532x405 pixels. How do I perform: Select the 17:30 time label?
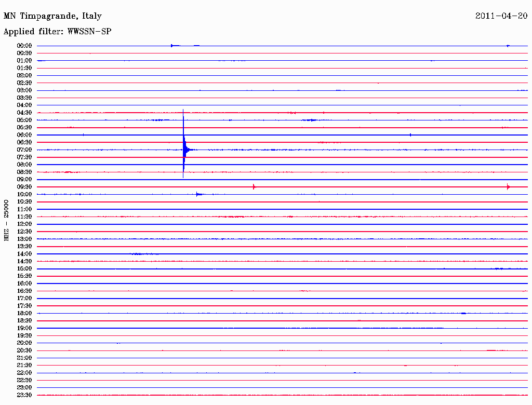24,306
